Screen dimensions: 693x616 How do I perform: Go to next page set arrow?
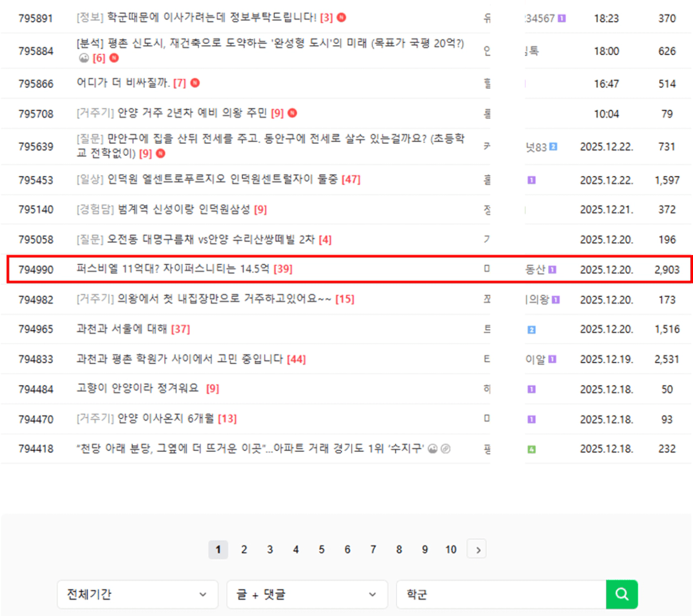point(477,549)
